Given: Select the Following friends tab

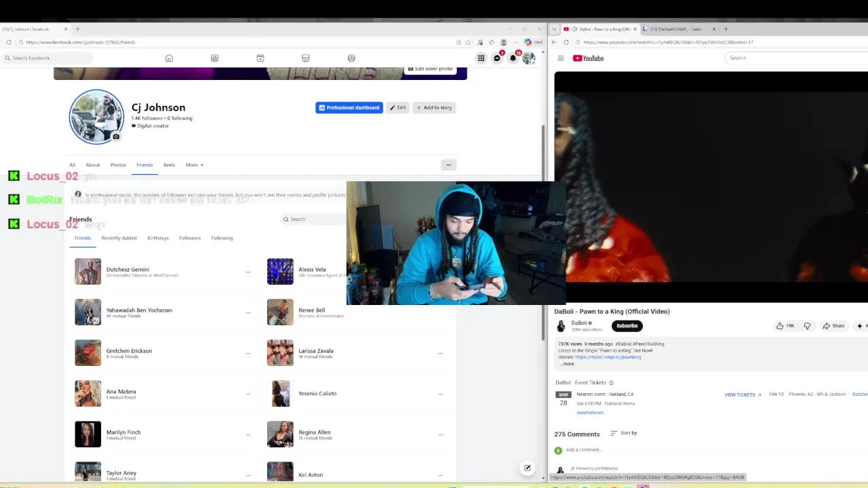Looking at the screenshot, I should pos(222,238).
